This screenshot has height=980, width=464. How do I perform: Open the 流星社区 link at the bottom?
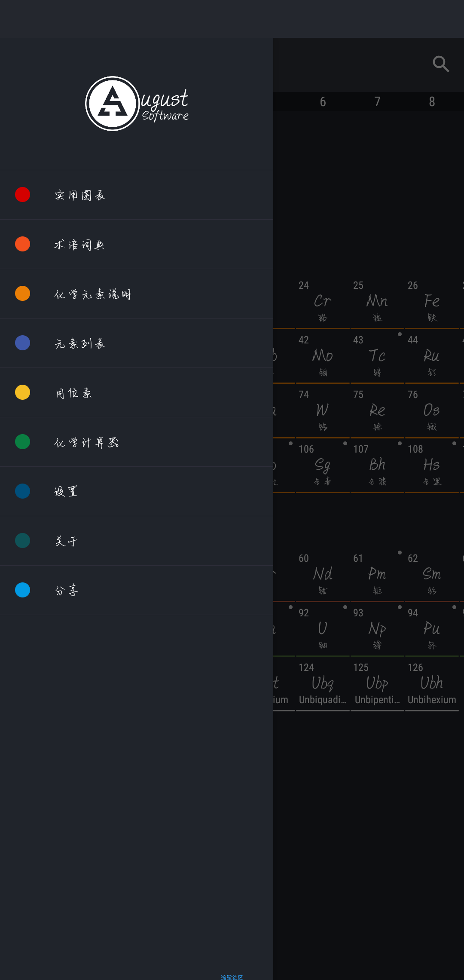click(x=232, y=977)
